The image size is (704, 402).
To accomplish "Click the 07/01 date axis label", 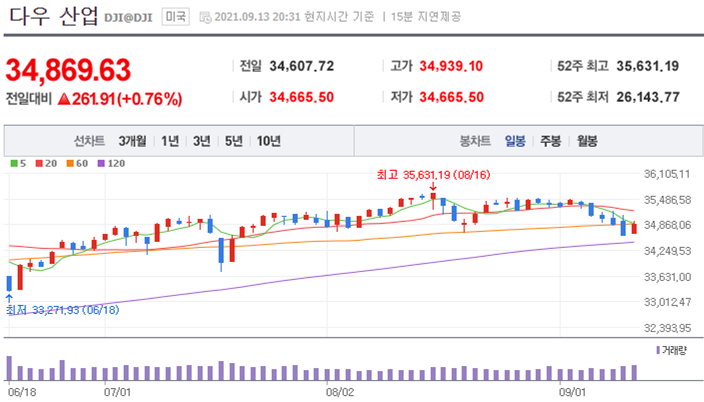I will point(117,392).
